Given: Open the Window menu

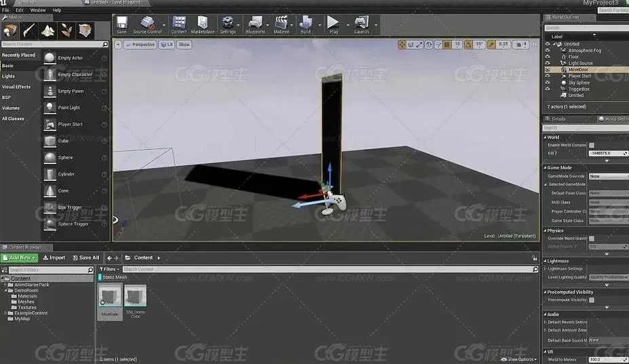Looking at the screenshot, I should (x=38, y=10).
